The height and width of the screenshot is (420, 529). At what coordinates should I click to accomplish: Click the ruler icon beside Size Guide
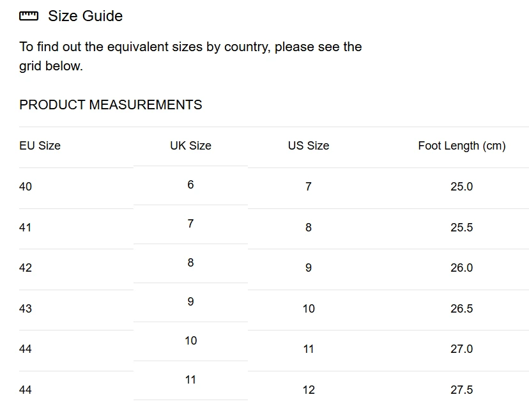(29, 16)
